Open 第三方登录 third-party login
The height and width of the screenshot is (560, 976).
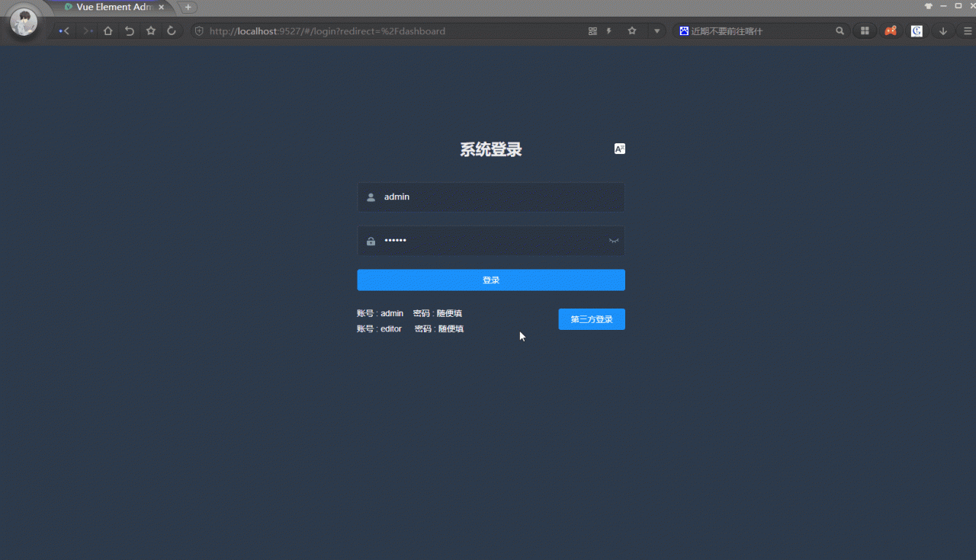[592, 319]
